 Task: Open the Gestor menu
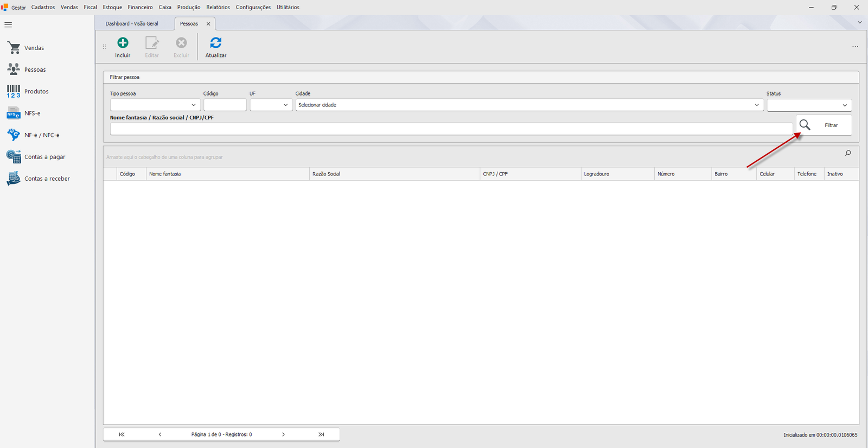click(x=18, y=8)
